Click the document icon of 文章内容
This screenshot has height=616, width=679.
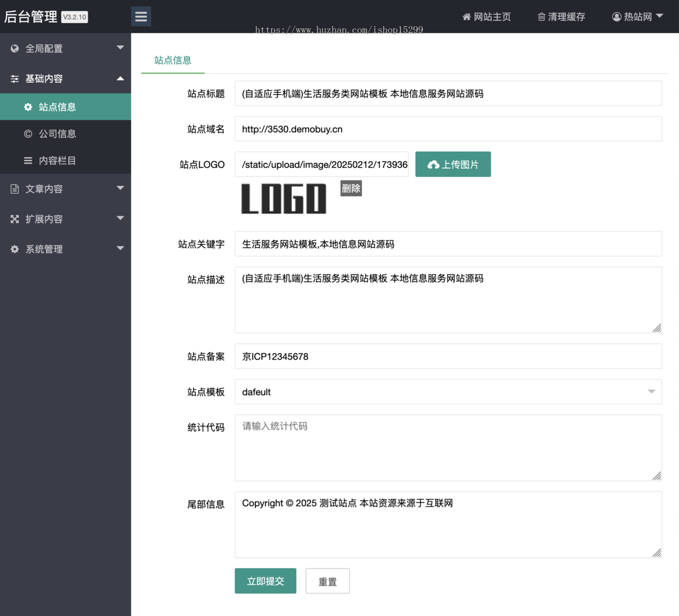pyautogui.click(x=15, y=189)
